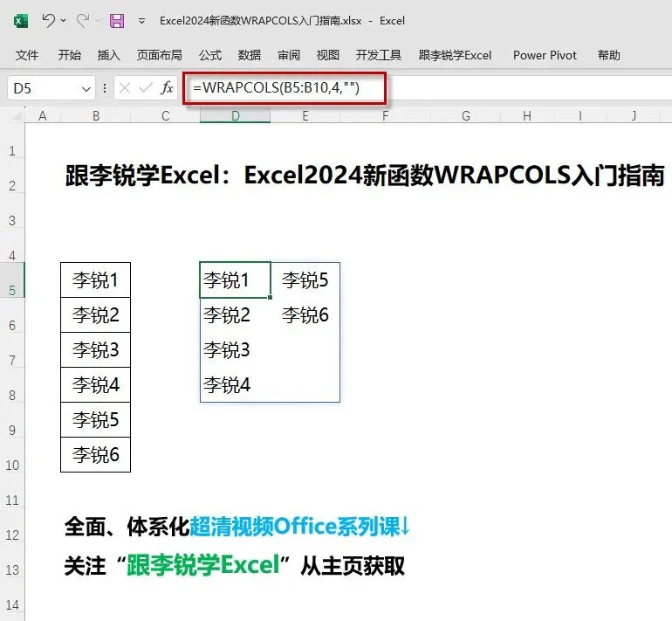
Task: Switch to the Power Pivot tab
Action: tap(545, 55)
